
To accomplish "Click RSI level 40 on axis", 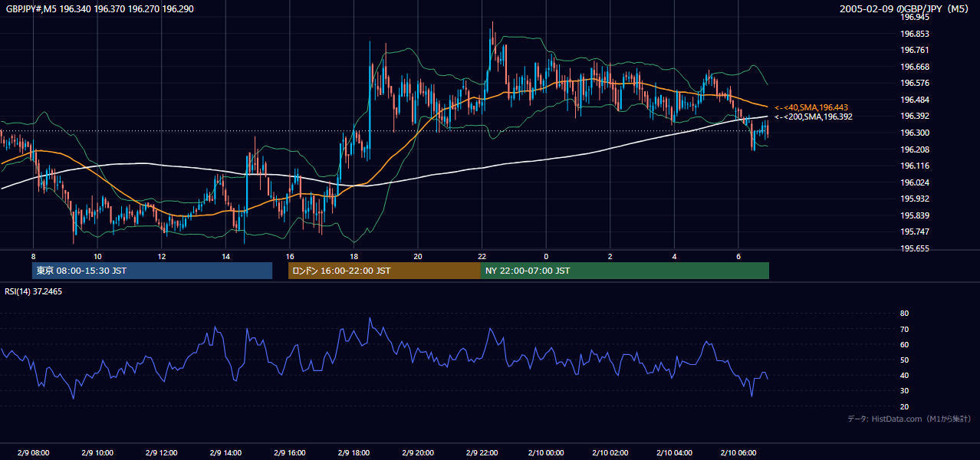I will (904, 375).
